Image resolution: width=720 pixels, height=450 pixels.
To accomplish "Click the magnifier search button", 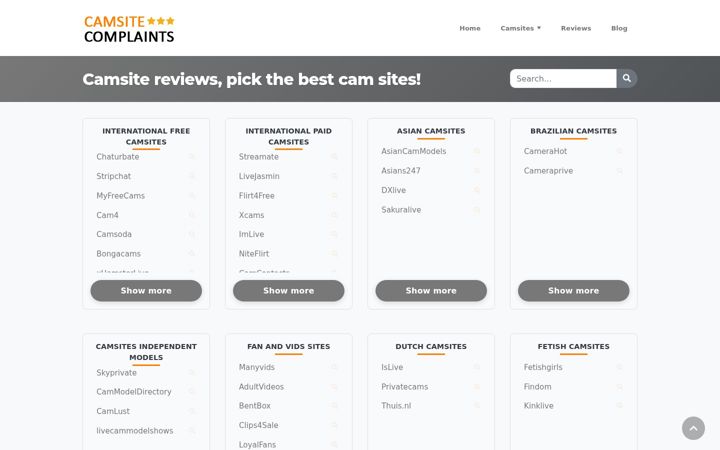I will [626, 79].
